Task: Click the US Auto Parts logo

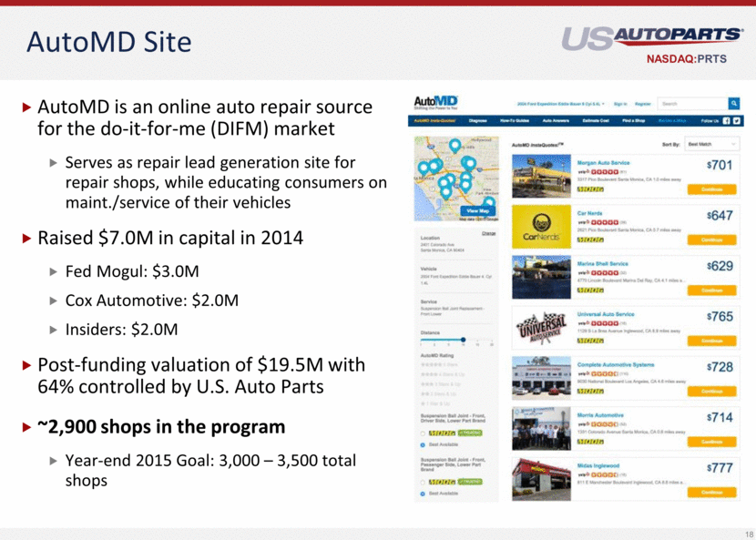Action: pyautogui.click(x=652, y=37)
